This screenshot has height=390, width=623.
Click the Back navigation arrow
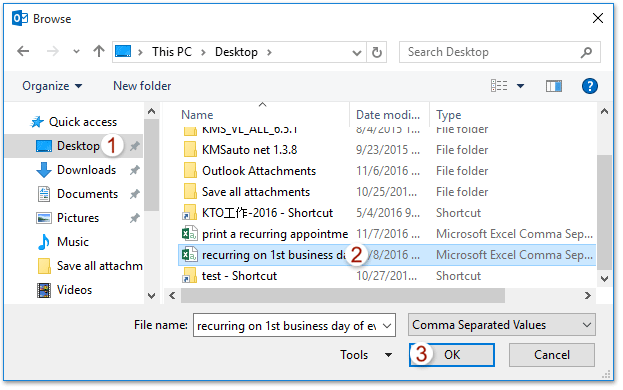coord(23,51)
